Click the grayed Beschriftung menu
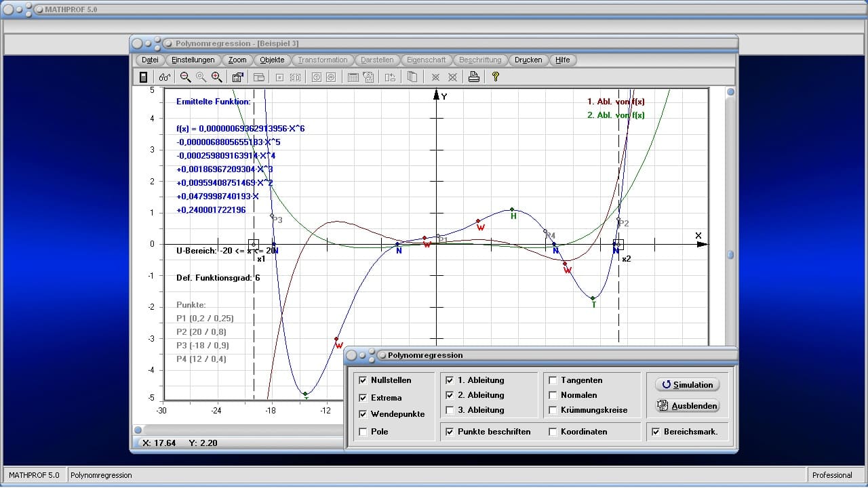The height and width of the screenshot is (488, 868). tap(480, 60)
